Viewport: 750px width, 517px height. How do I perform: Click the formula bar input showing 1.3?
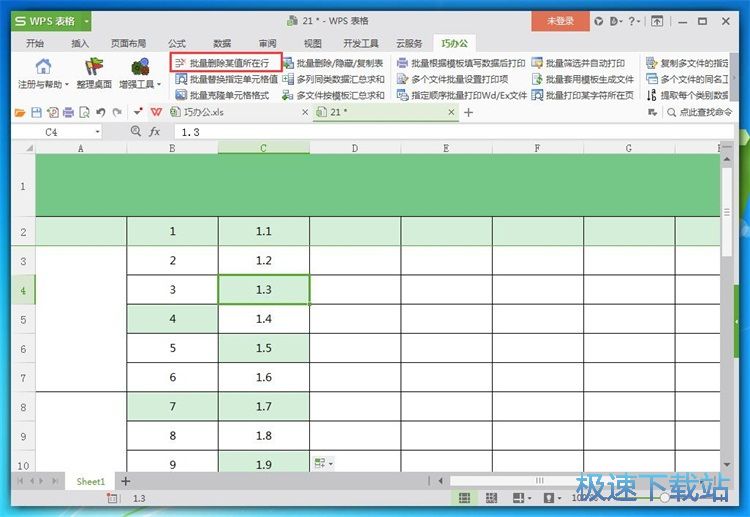pyautogui.click(x=453, y=132)
